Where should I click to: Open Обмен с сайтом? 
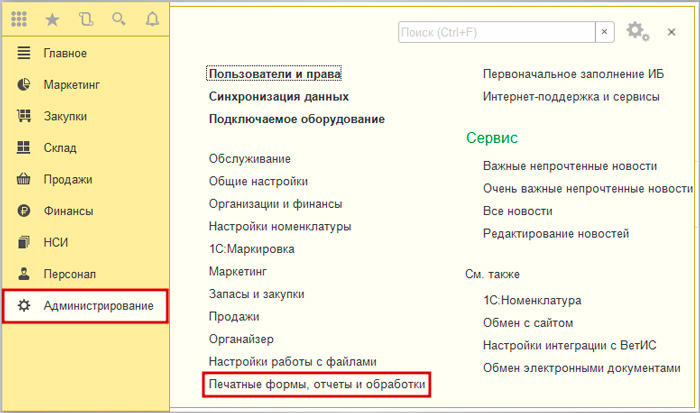(x=528, y=323)
